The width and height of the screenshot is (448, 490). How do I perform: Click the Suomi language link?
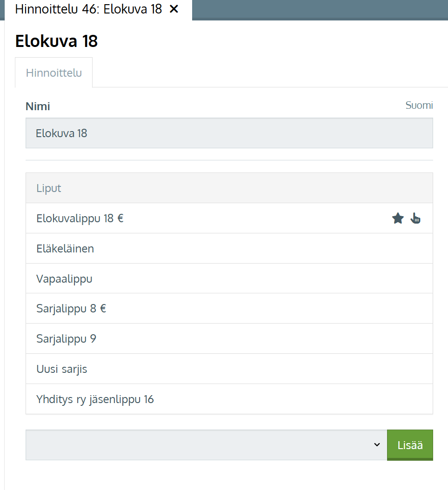click(x=419, y=106)
